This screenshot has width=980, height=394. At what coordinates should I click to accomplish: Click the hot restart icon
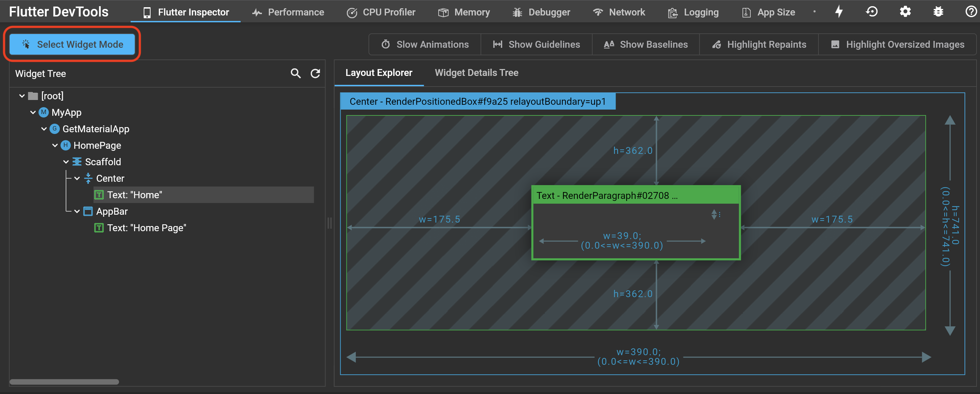[872, 12]
